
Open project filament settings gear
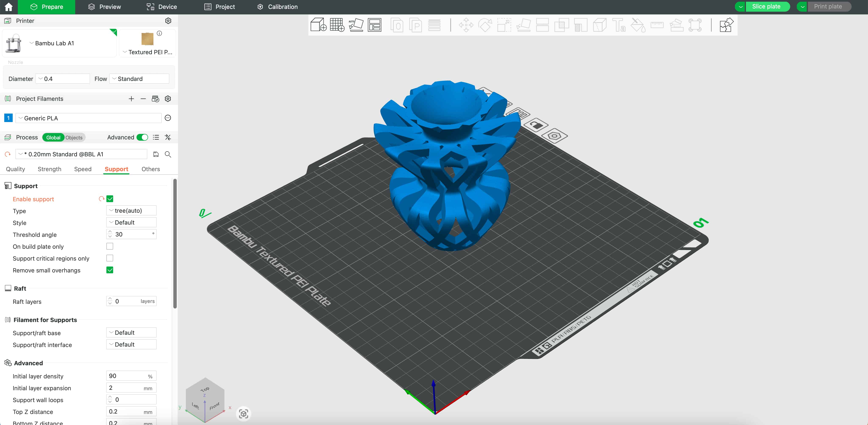click(168, 99)
